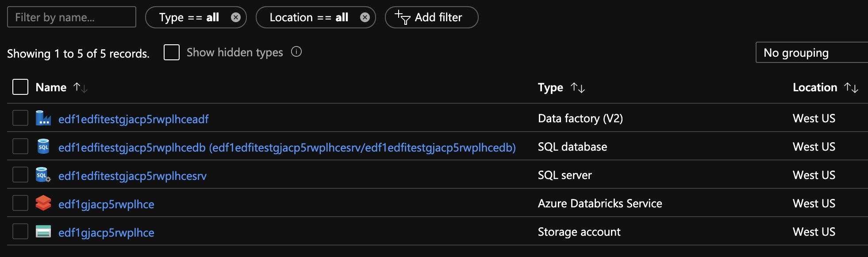Remove the Type filter with its X icon
868x257 pixels.
pyautogui.click(x=236, y=17)
